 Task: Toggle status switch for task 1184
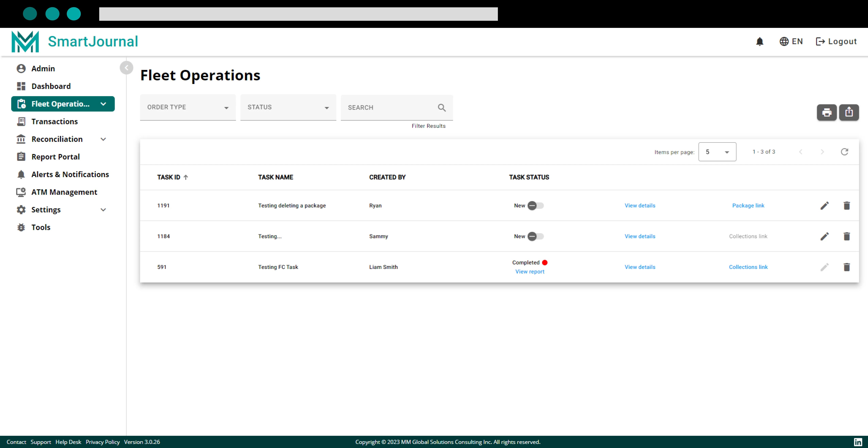tap(535, 236)
